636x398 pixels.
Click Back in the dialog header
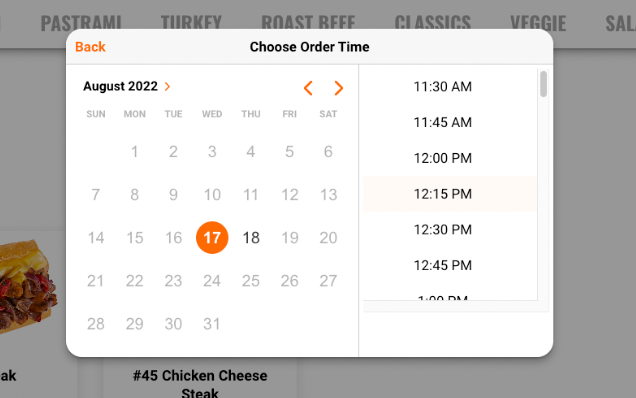point(90,47)
